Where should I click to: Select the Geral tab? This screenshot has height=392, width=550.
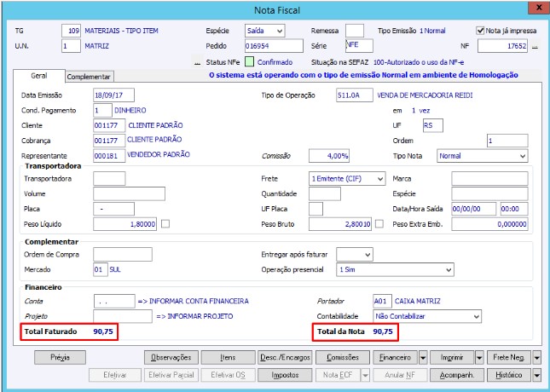click(x=39, y=76)
